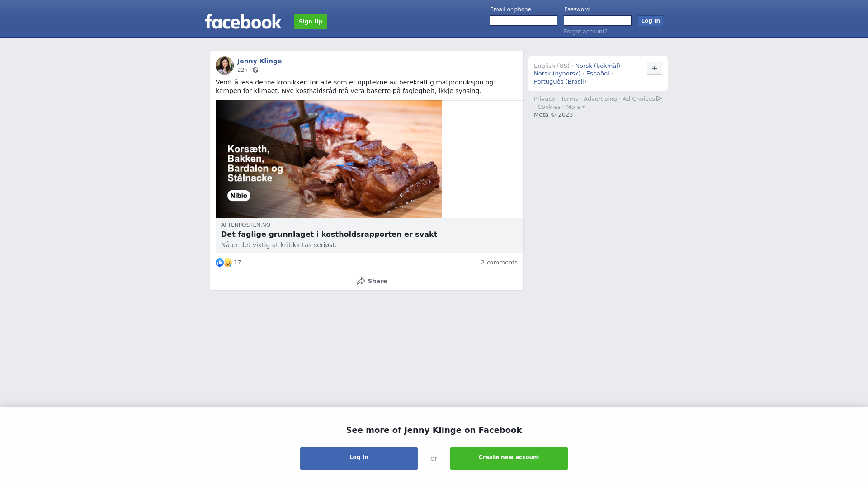Open the Jenny Klinge name link

259,61
